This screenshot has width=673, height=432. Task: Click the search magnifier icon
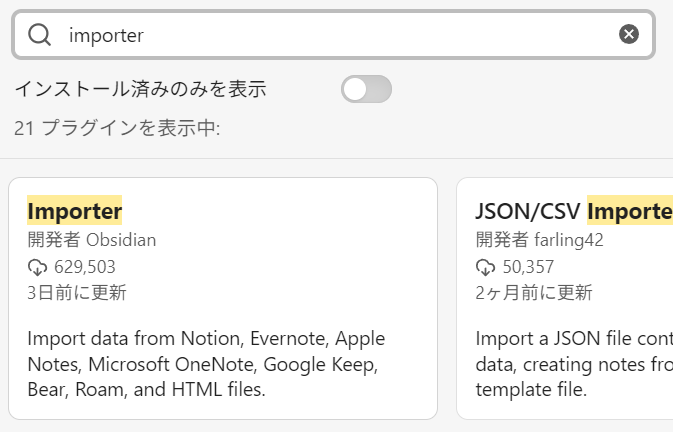(x=39, y=34)
